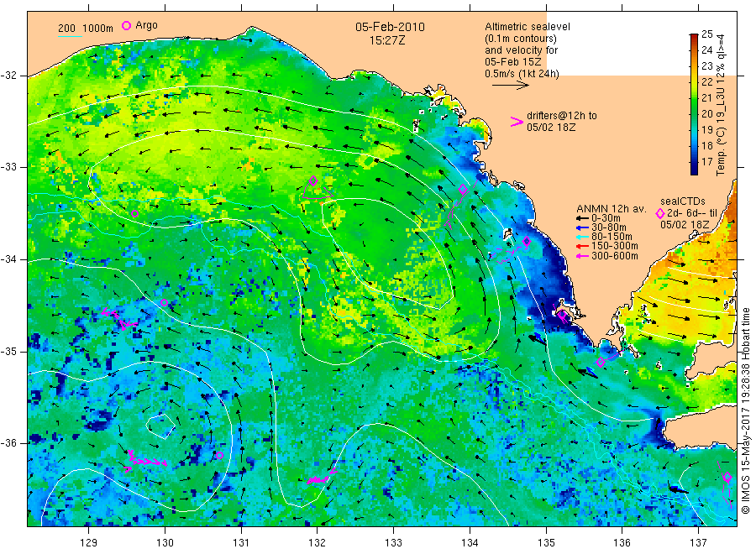Click the temperature color bar at 21 green
756x554 pixels.
(694, 98)
